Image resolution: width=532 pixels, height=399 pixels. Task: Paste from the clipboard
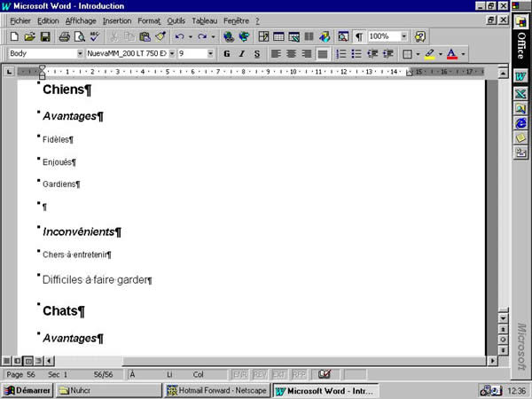(145, 36)
